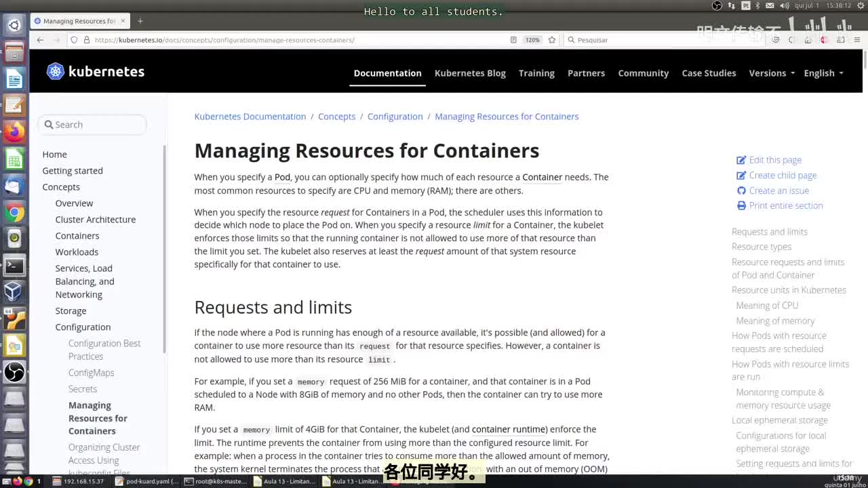Focus the docs sidebar Search field
This screenshot has width=868, height=488.
(92, 125)
